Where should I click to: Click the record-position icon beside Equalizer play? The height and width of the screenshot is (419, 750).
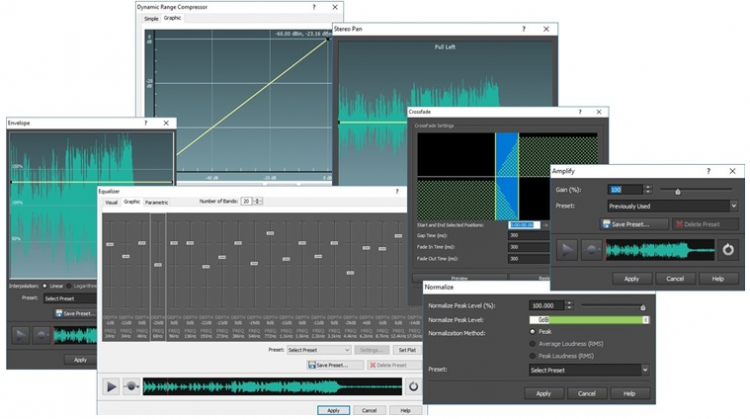tap(130, 386)
